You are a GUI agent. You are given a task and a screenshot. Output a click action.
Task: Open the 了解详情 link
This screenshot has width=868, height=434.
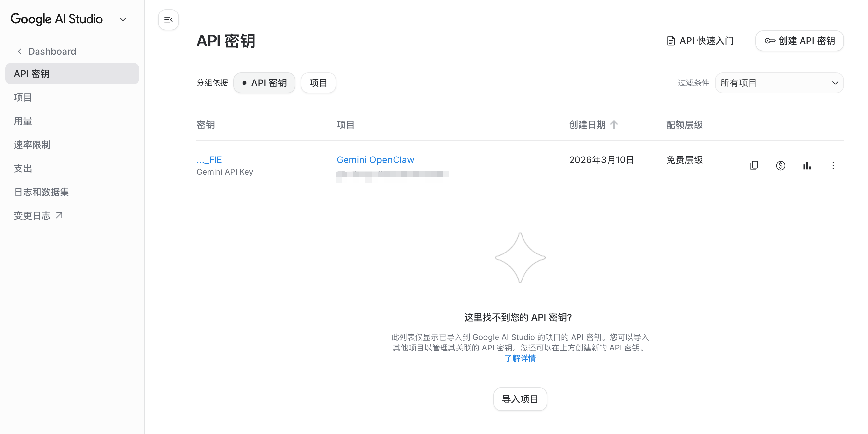pos(520,358)
